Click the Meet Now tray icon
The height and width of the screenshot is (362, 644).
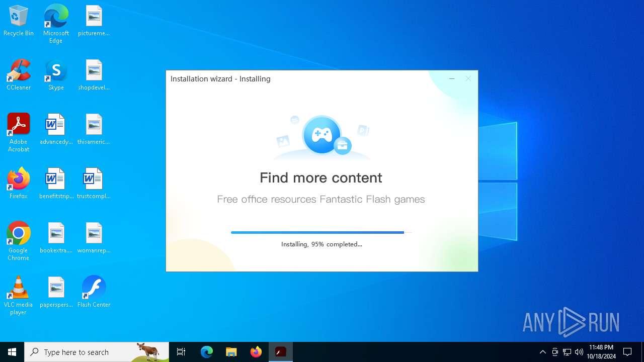pyautogui.click(x=555, y=352)
